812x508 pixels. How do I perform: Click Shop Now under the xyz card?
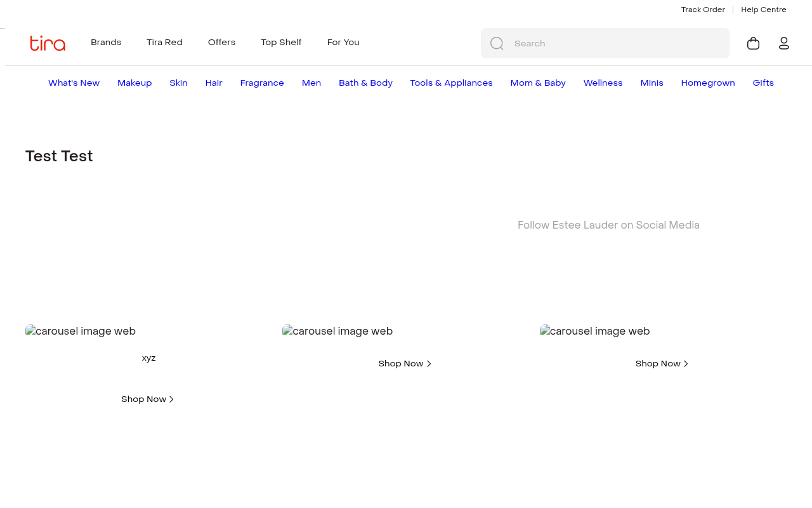pos(147,399)
